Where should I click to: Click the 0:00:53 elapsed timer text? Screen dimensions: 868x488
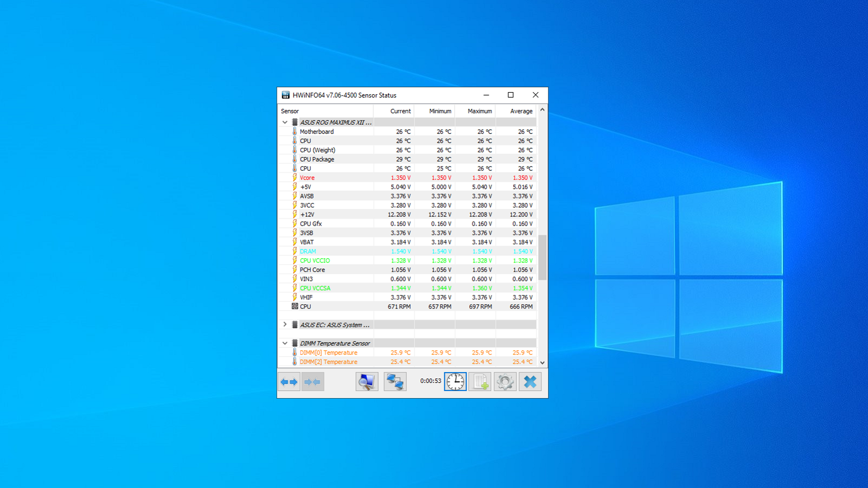pos(431,381)
